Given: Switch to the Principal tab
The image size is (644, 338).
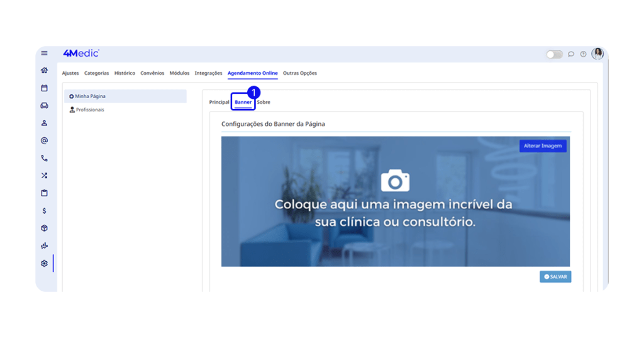Looking at the screenshot, I should [x=219, y=102].
